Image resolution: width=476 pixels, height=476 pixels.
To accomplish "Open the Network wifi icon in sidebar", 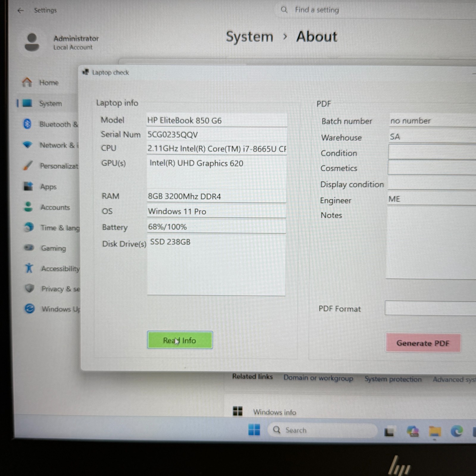I will (x=28, y=145).
